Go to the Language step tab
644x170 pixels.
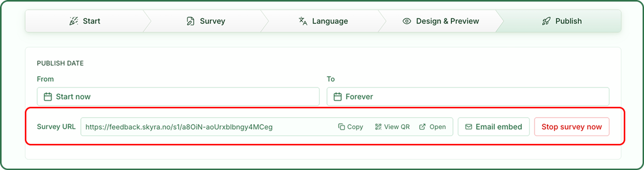(324, 21)
